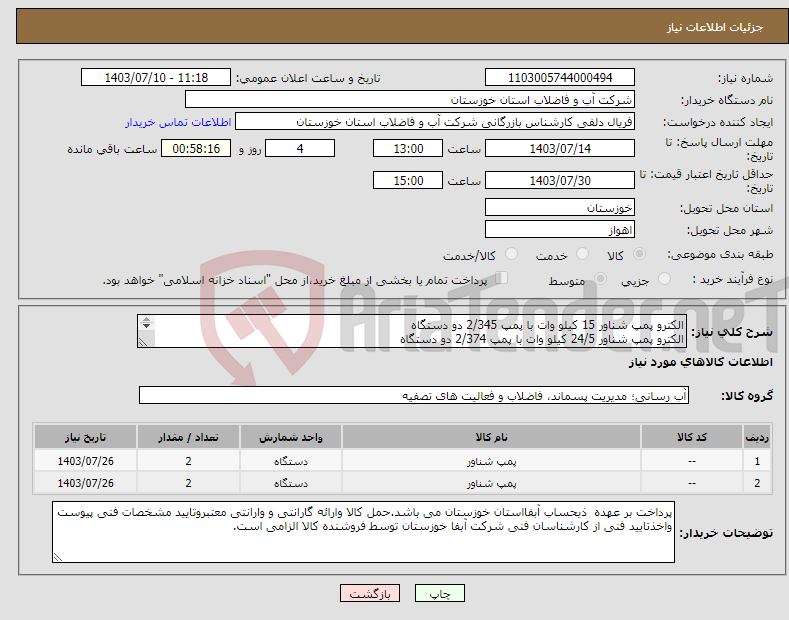
Task: Click the date 1403/07/26 in row 2
Action: [86, 483]
